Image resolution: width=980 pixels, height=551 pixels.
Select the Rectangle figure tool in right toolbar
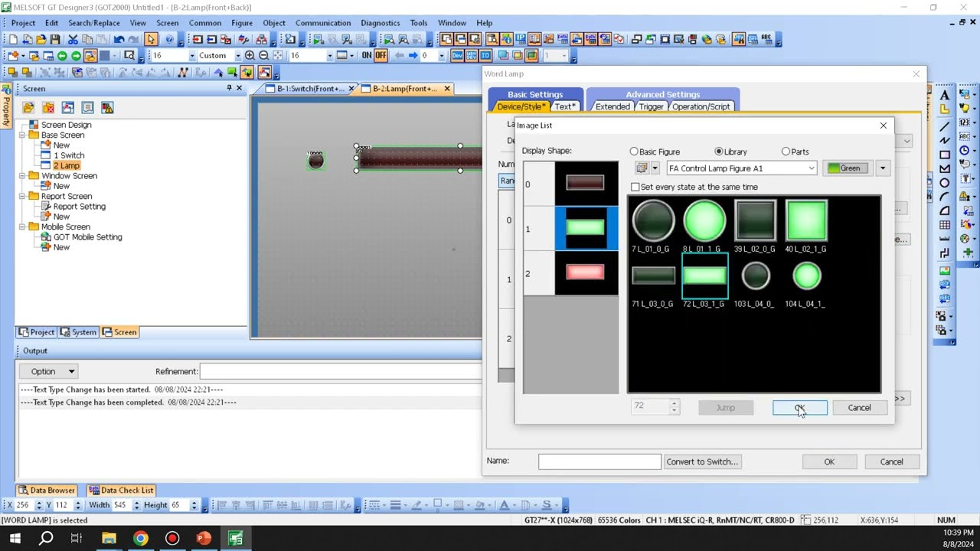coord(945,155)
